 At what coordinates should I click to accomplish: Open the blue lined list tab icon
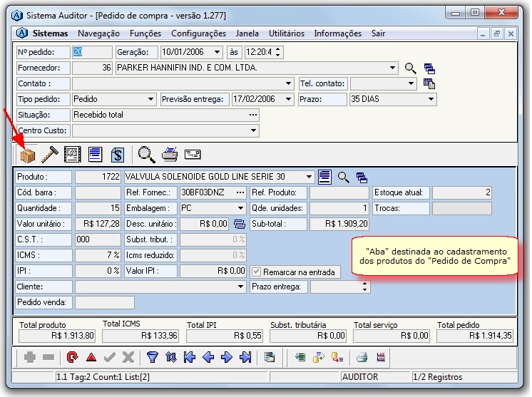click(95, 154)
